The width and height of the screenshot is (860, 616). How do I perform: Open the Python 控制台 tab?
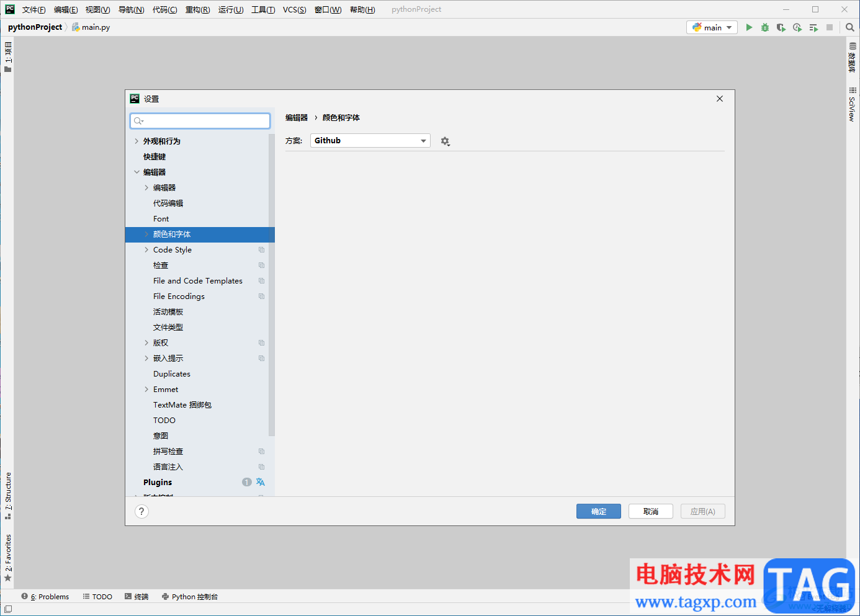[x=190, y=597]
